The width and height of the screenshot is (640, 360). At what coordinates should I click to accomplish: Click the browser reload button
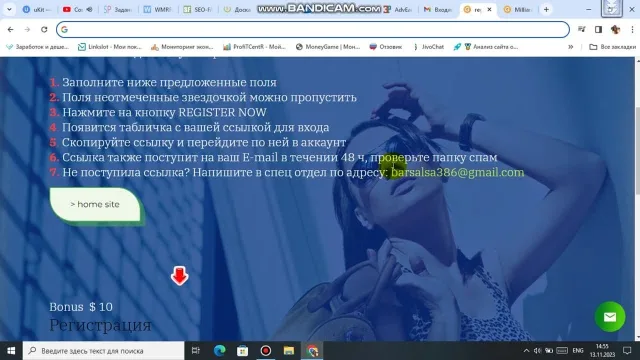(x=44, y=29)
